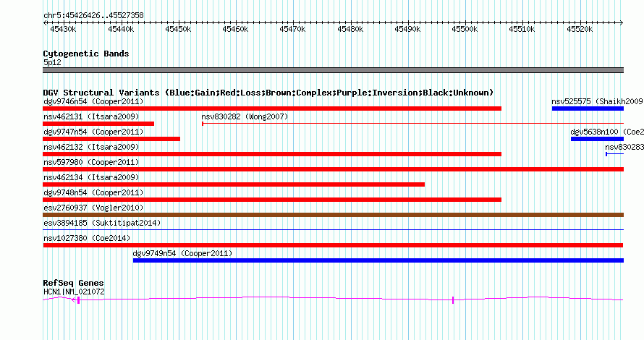This screenshot has height=340, width=644.
Task: Open the nsv1027380 (Coe2014) label
Action: 87,238
